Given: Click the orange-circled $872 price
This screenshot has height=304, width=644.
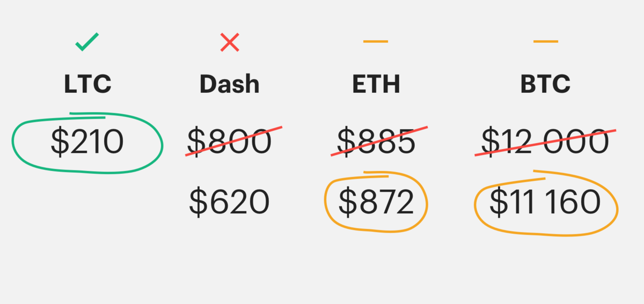Looking at the screenshot, I should tap(376, 203).
